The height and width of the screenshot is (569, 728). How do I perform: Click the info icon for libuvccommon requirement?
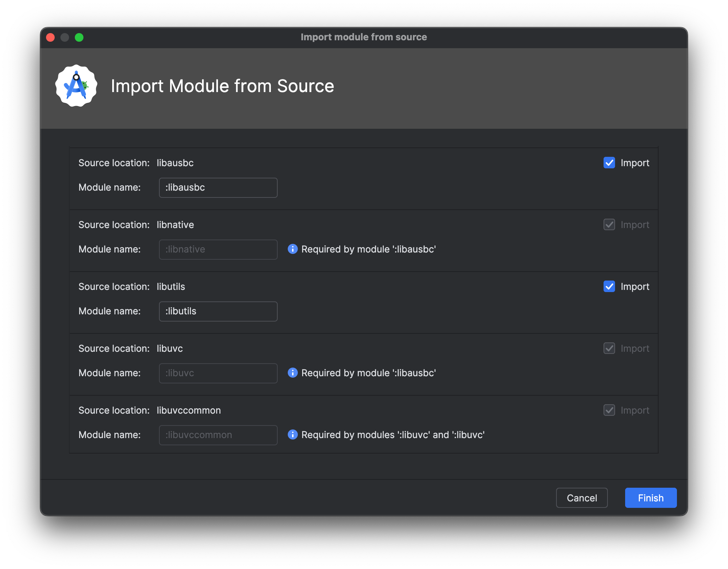pyautogui.click(x=293, y=434)
